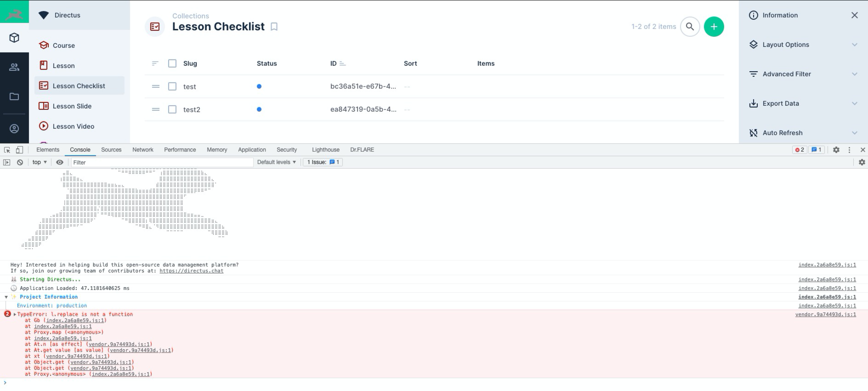Open the top context dropdown
Viewport: 868px width, 391px height.
[x=40, y=162]
